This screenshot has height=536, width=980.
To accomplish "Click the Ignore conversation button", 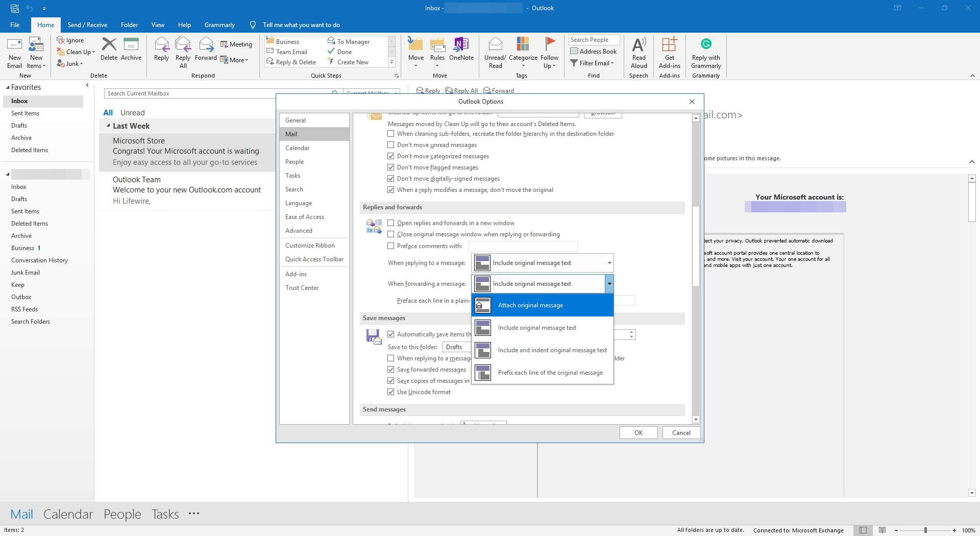I will tap(70, 40).
